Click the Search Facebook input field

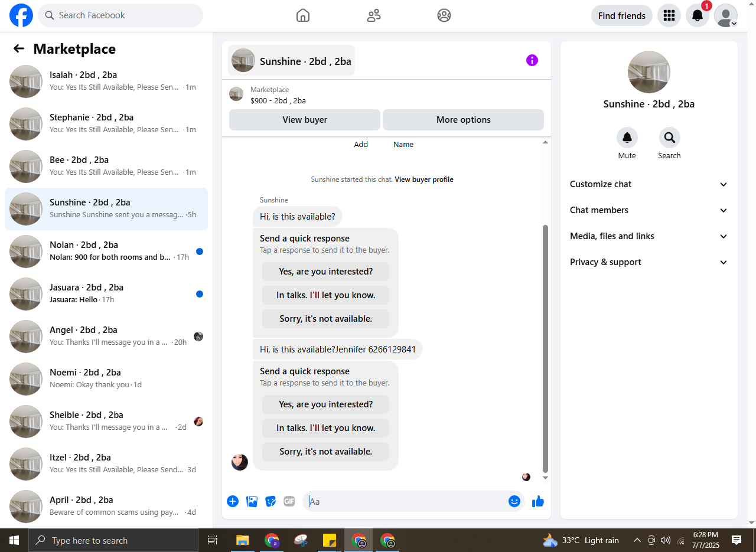click(x=120, y=15)
